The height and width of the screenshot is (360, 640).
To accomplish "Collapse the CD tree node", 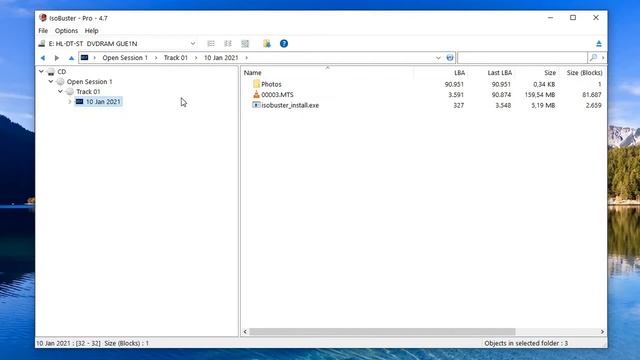I will (41, 71).
